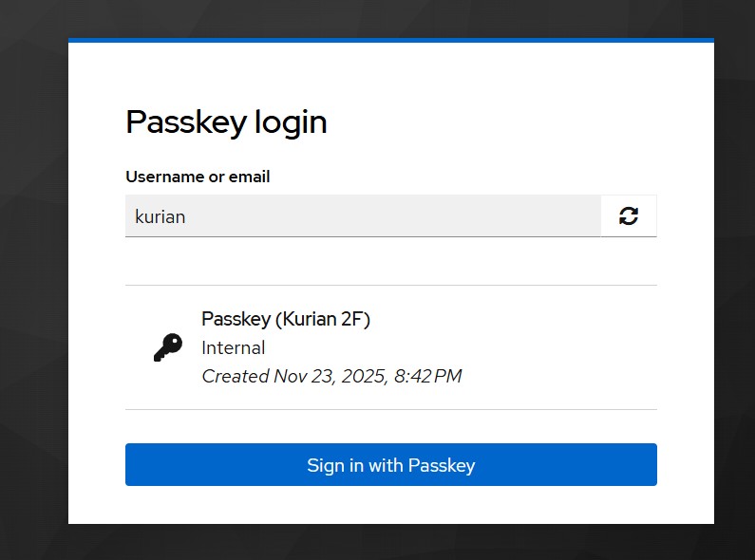
Task: Click the dark background outside the card
Action: 33,285
